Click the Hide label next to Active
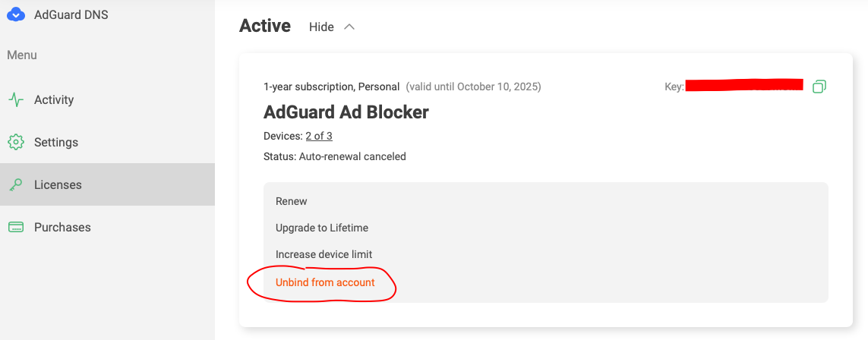The image size is (868, 340). coord(321,27)
